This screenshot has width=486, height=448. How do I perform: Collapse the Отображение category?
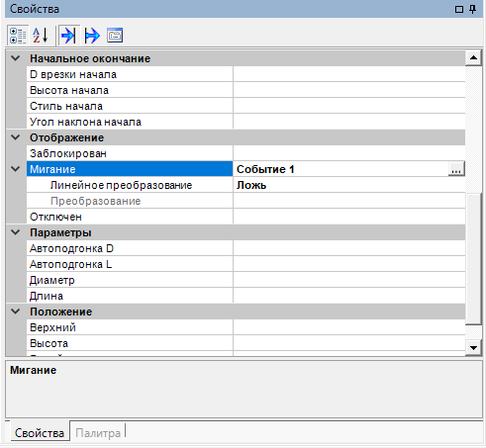tap(16, 137)
